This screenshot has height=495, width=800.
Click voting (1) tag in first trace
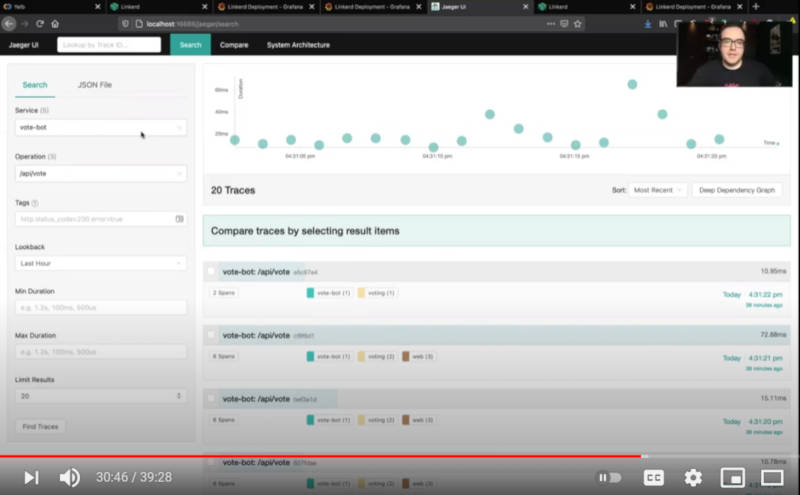click(x=377, y=293)
